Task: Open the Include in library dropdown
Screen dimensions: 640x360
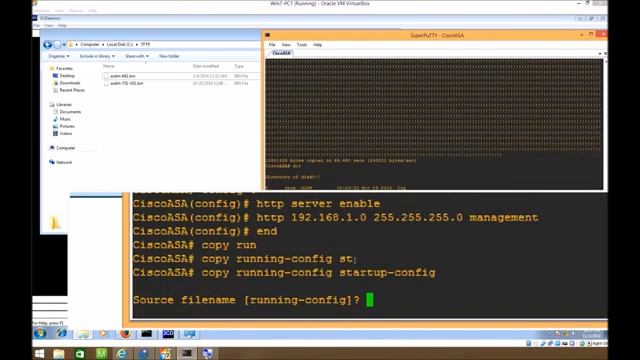Action: click(x=97, y=56)
